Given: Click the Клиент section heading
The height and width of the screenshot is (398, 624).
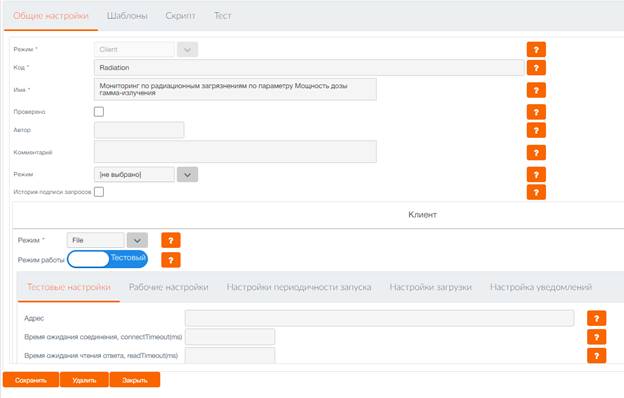Looking at the screenshot, I should click(x=423, y=215).
